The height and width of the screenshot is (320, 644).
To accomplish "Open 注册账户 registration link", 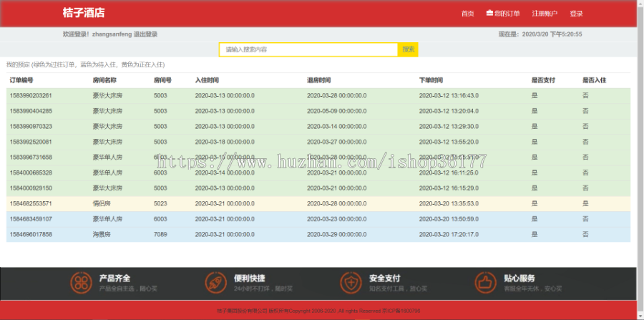I will coord(545,14).
